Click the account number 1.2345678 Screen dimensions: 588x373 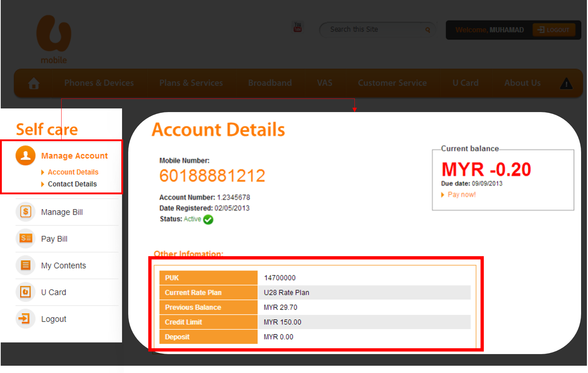point(234,198)
